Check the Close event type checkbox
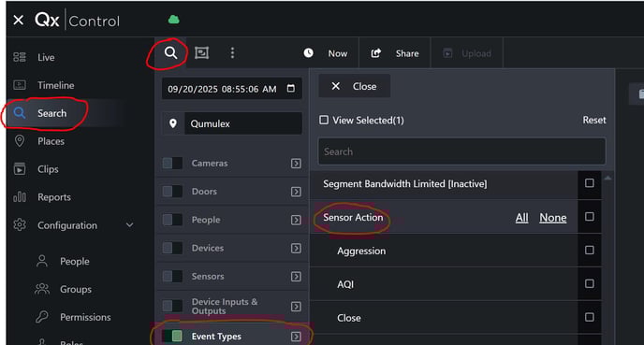Image resolution: width=644 pixels, height=345 pixels. 590,317
